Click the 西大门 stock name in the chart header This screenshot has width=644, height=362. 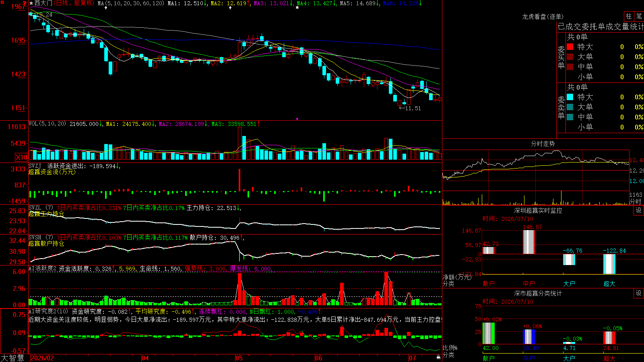(43, 3)
